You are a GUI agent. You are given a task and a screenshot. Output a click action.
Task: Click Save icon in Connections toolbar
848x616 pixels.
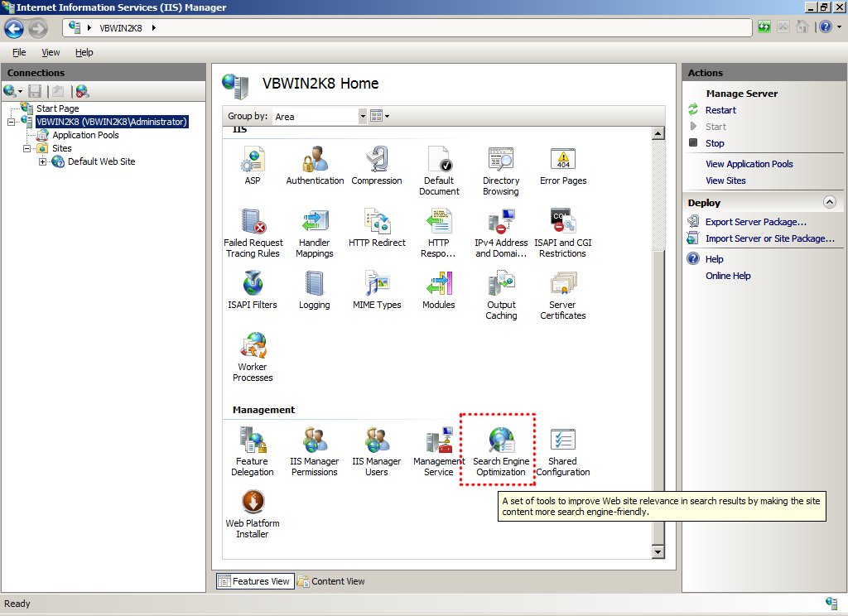click(x=35, y=91)
